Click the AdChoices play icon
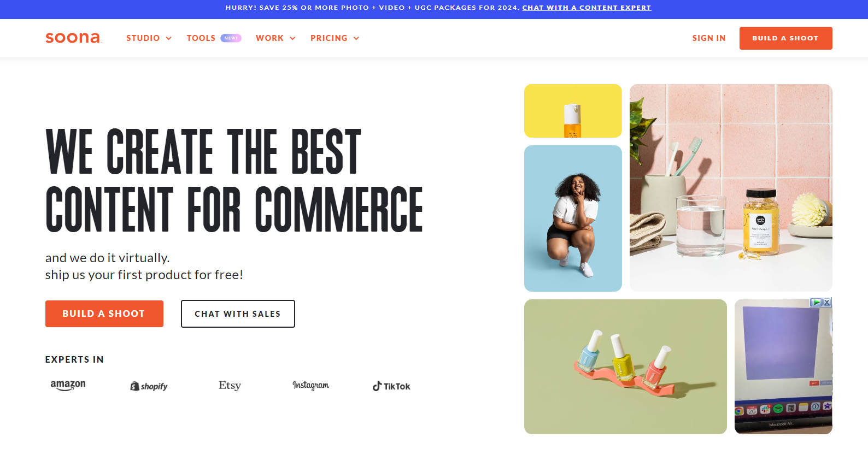The width and height of the screenshot is (868, 461). point(816,302)
